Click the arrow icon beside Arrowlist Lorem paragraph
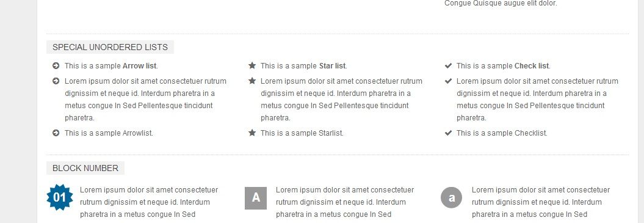644x223 pixels. coord(56,81)
